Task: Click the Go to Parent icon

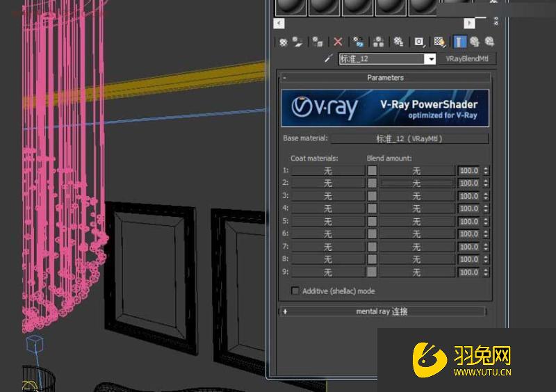Action: click(x=475, y=42)
